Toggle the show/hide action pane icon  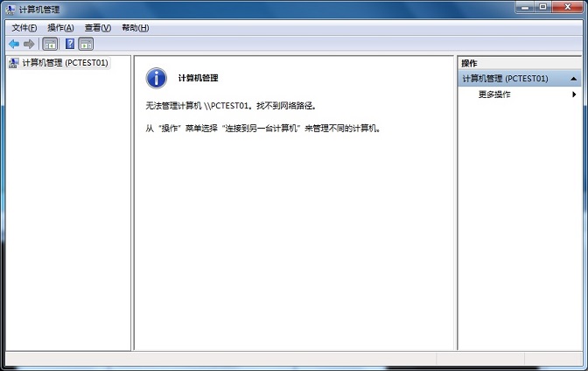[x=87, y=45]
